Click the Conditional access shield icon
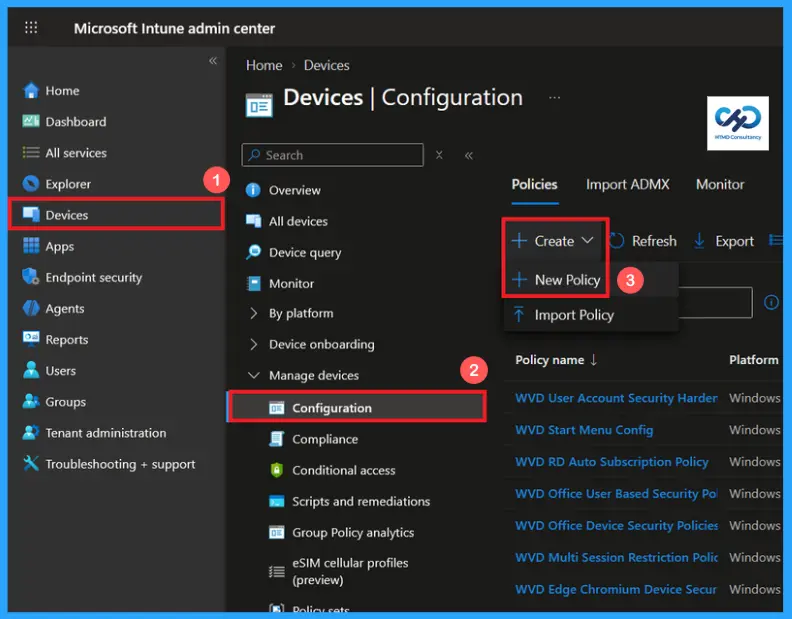Image resolution: width=792 pixels, height=619 pixels. pyautogui.click(x=276, y=470)
